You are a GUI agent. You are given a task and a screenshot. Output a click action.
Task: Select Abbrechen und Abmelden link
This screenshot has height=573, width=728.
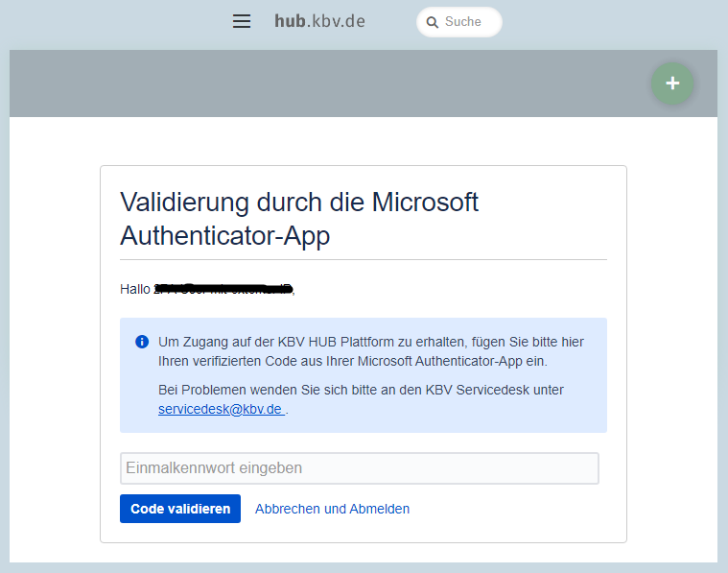[332, 509]
